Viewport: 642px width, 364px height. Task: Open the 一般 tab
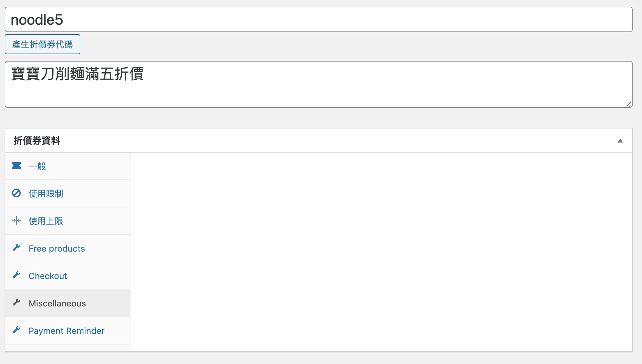coord(68,166)
